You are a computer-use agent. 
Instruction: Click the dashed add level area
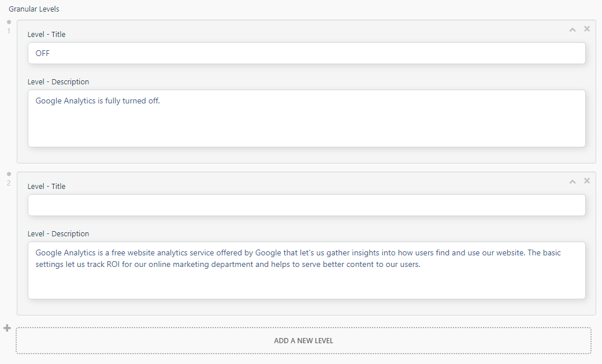(303, 340)
